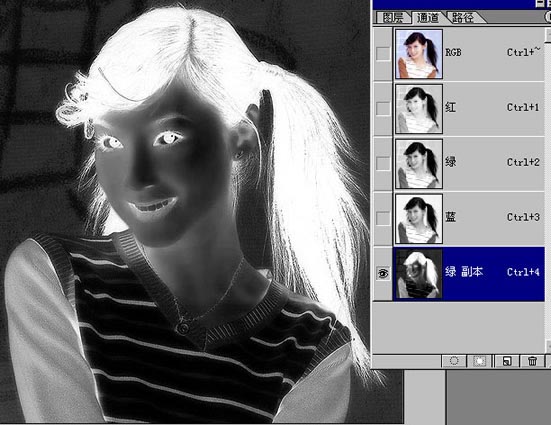Hide the 绿 副本 channel via its eye icon
Screen dimensions: 551x425
click(x=383, y=273)
